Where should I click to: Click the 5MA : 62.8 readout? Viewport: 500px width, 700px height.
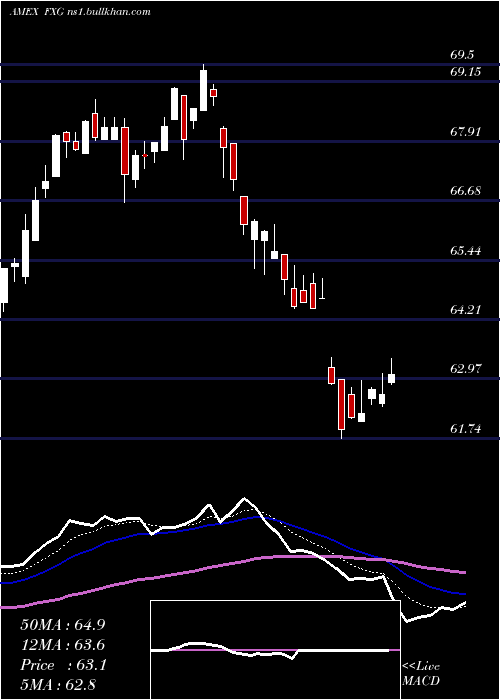tap(58, 684)
